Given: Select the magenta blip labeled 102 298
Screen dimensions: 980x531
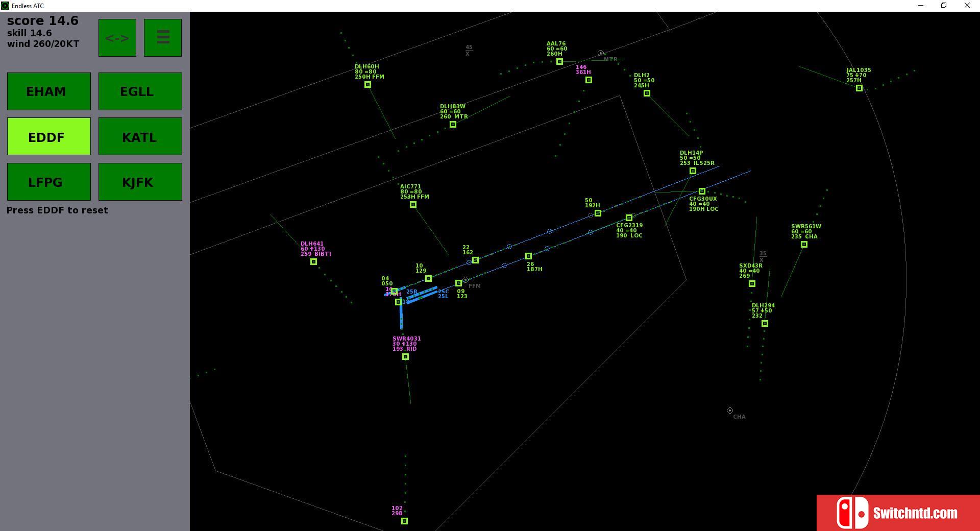Looking at the screenshot, I should tap(404, 521).
